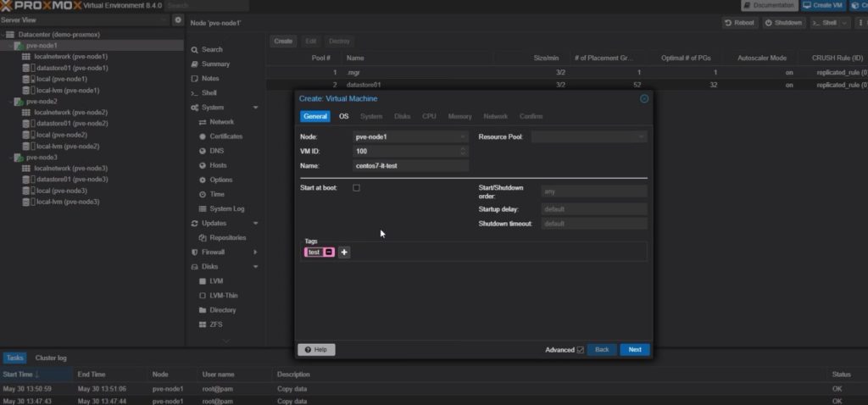
Task: Open datastore01 (pve-node1) storage
Action: 72,68
